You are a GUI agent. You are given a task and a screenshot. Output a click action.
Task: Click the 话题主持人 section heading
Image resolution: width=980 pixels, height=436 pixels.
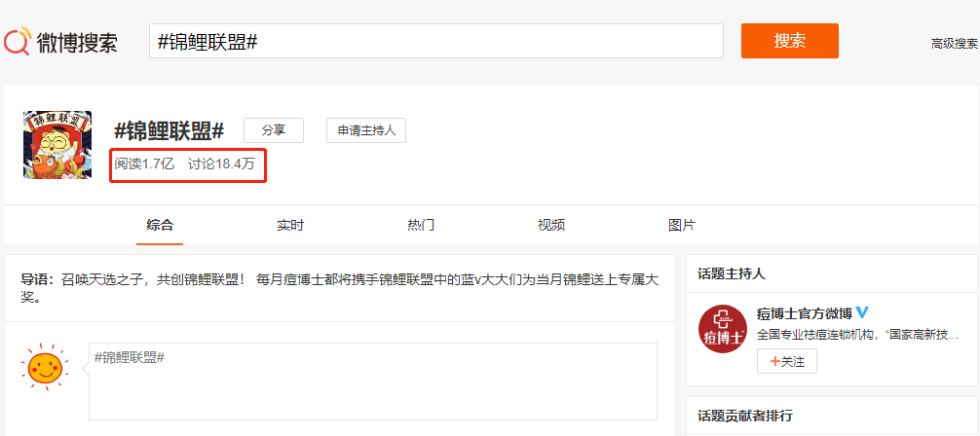[x=732, y=273]
